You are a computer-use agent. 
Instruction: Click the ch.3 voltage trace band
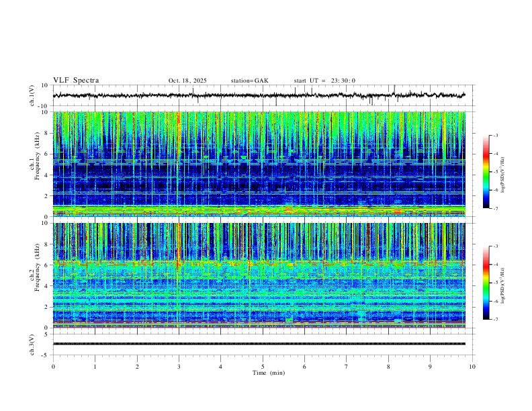point(259,344)
